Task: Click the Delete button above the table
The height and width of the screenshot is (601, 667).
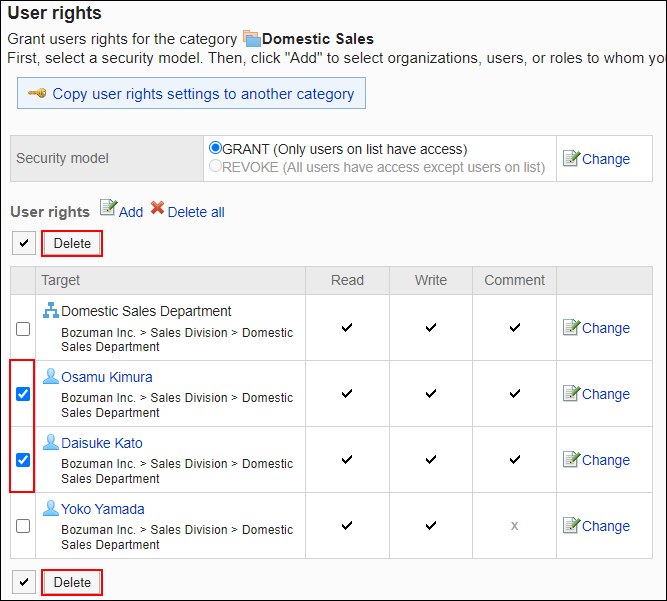Action: [72, 243]
